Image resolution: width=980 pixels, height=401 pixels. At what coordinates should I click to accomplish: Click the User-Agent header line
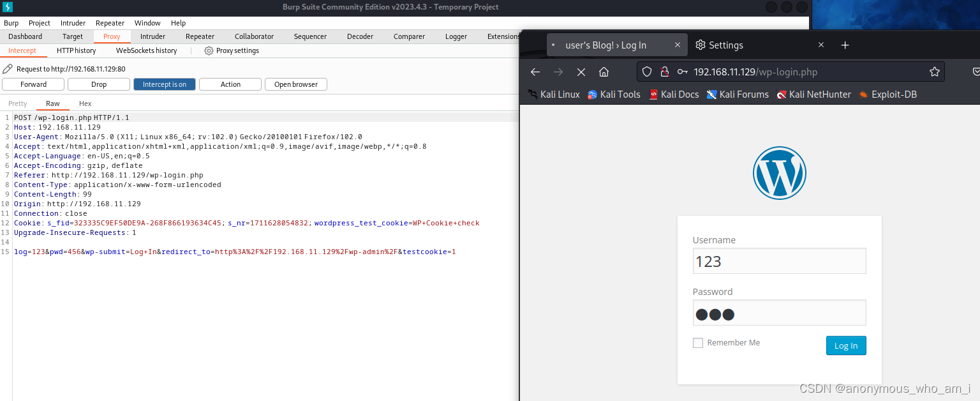pyautogui.click(x=188, y=137)
